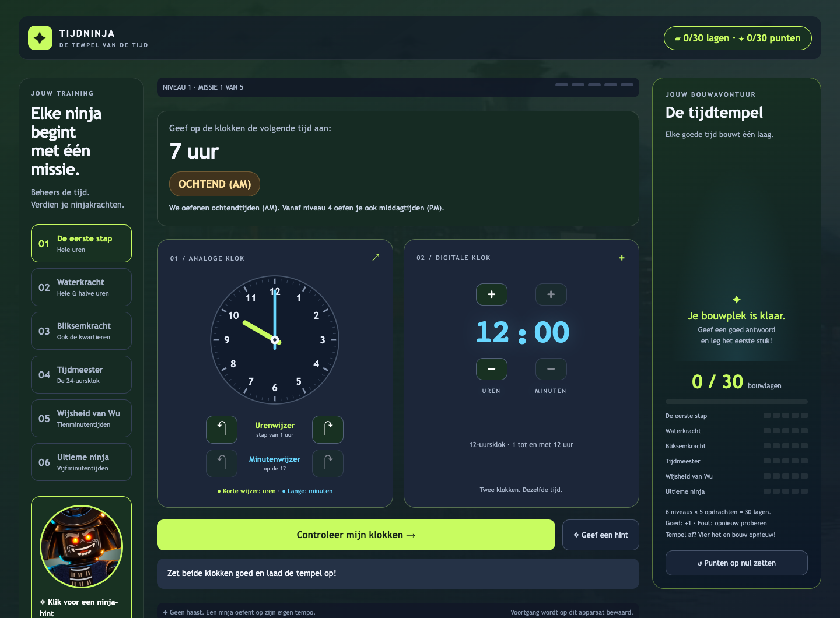Click the mission progress dashes indicator
The height and width of the screenshot is (618, 840).
594,85
